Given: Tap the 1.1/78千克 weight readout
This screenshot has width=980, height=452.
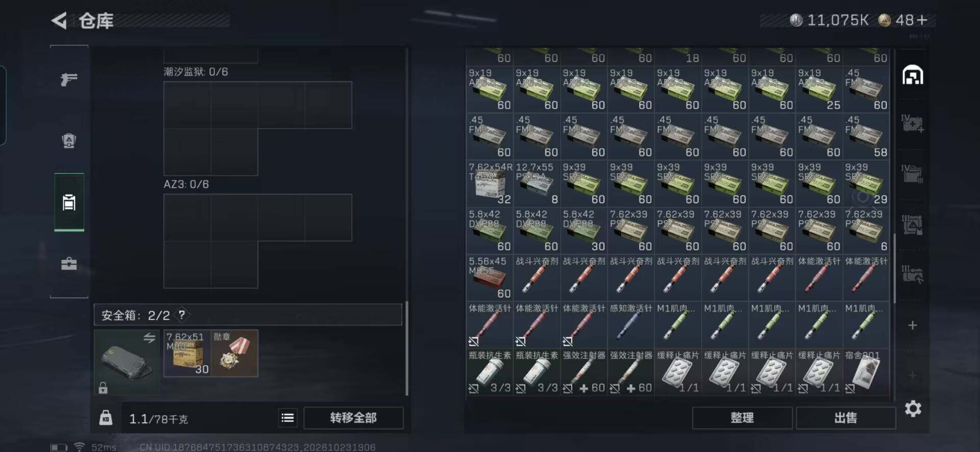Looking at the screenshot, I should 158,419.
